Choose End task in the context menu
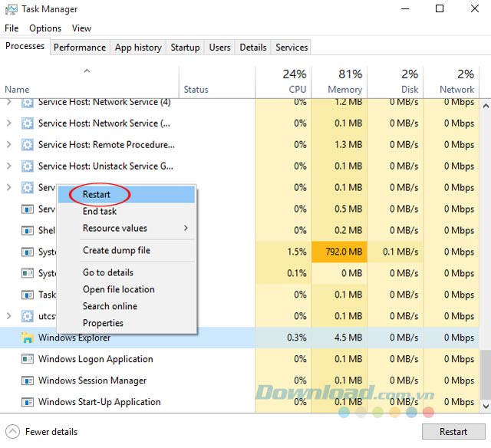Image resolution: width=491 pixels, height=448 pixels. click(x=127, y=211)
